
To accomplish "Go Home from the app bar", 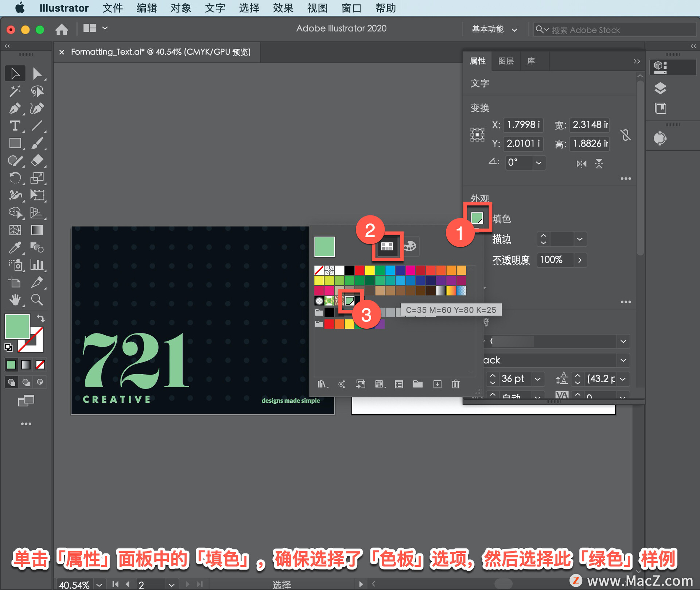I will coord(62,29).
